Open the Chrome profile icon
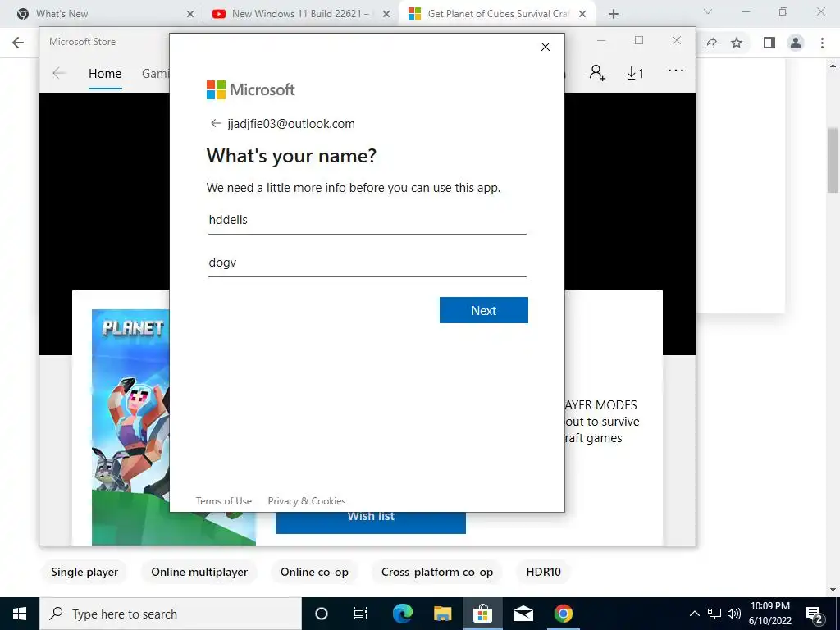The image size is (840, 630). pos(796,43)
